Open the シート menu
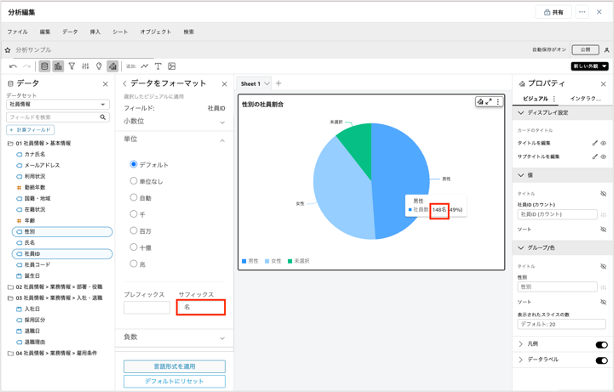This screenshot has width=614, height=392. (120, 32)
